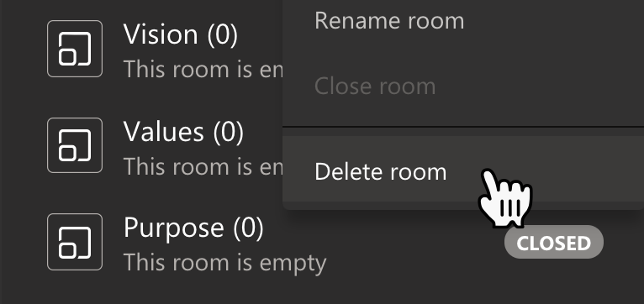Viewport: 644px width, 304px height.
Task: Click the divider line above Delete room
Action: [463, 127]
